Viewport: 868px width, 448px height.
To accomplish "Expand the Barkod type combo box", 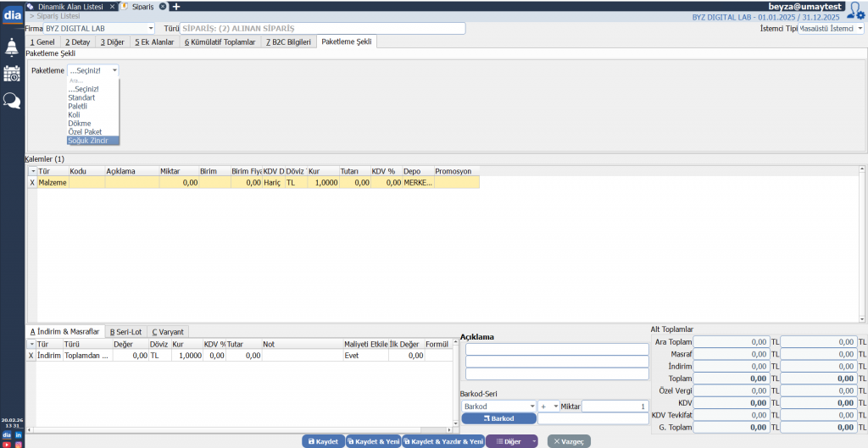I will (x=531, y=407).
